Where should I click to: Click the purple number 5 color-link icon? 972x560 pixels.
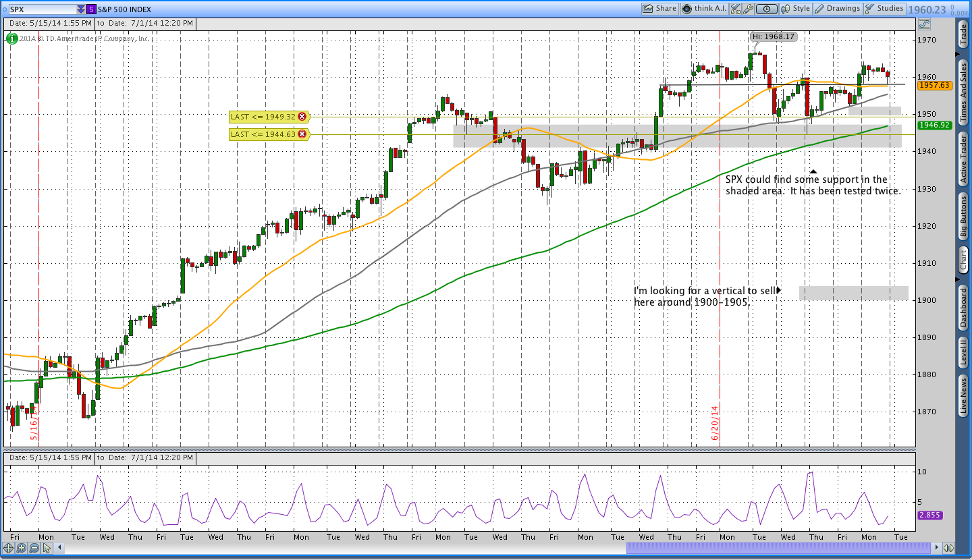click(92, 9)
